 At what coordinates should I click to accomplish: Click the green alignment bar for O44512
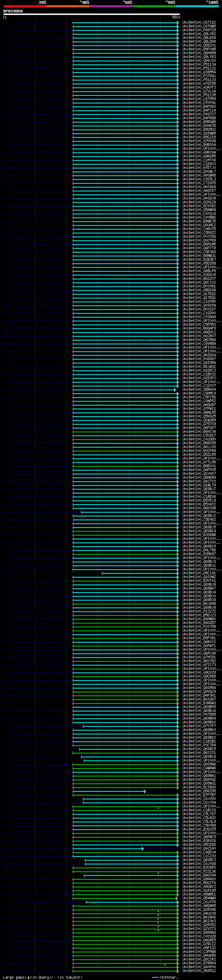(x=126, y=971)
